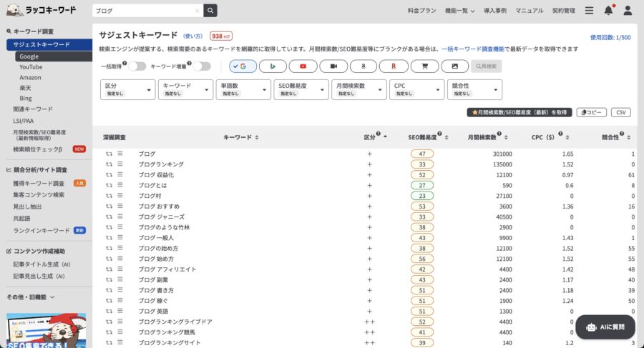Image resolution: width=644 pixels, height=348 pixels.
Task: Select Amazon in the sidebar
Action: tap(30, 78)
